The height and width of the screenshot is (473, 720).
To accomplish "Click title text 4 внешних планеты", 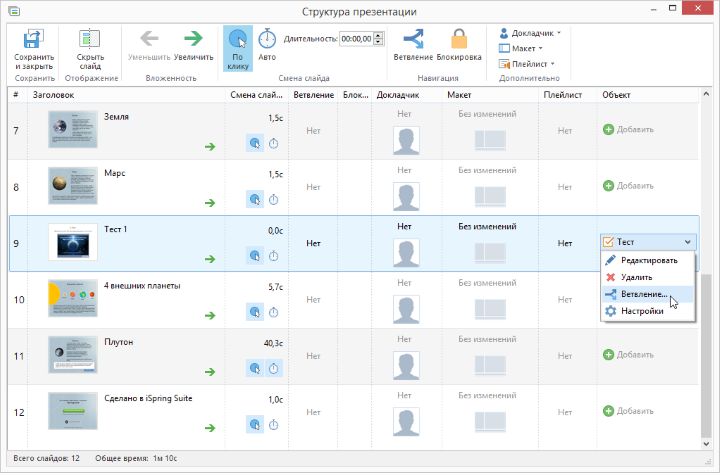I will [x=142, y=286].
